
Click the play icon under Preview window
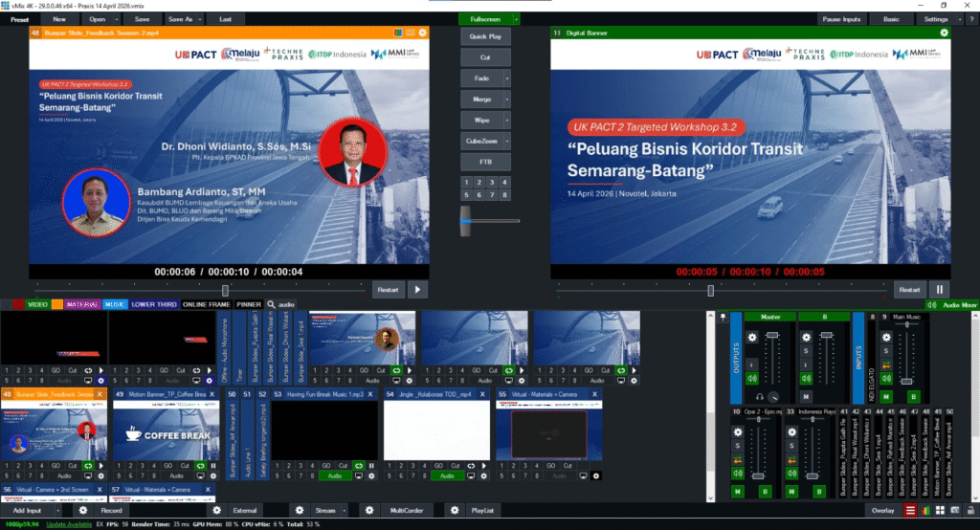point(418,289)
